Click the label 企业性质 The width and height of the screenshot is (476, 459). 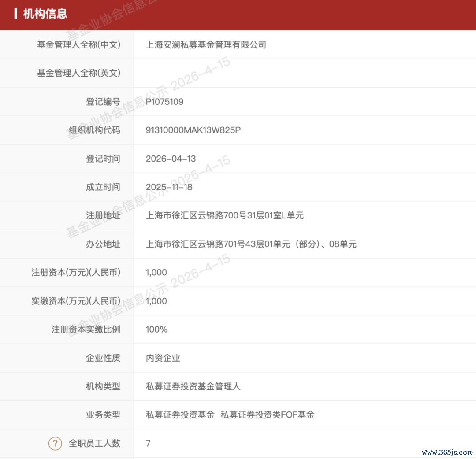tap(103, 358)
